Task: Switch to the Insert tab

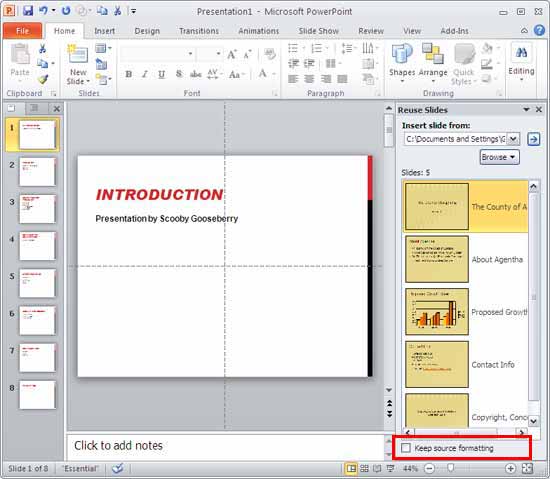Action: pyautogui.click(x=105, y=31)
